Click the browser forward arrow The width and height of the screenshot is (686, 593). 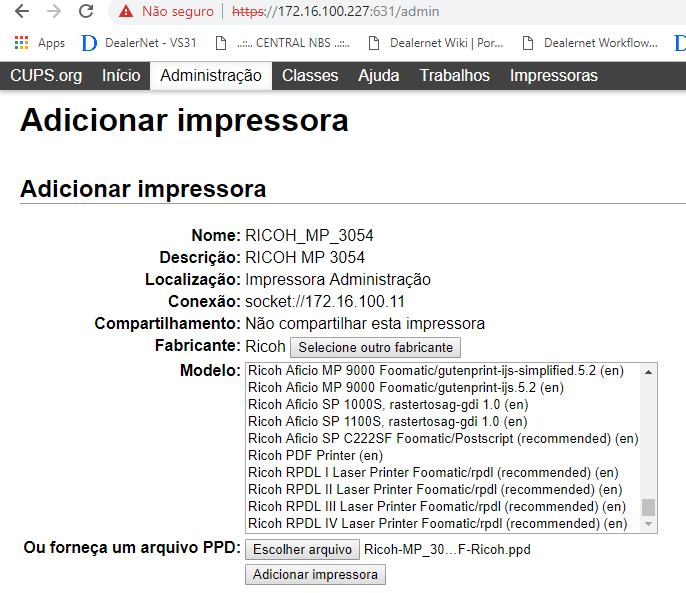[54, 11]
